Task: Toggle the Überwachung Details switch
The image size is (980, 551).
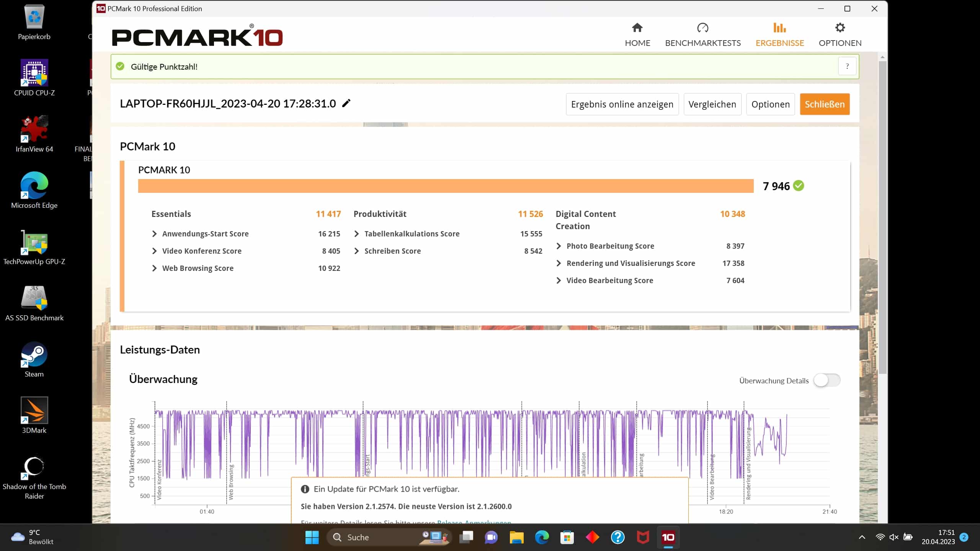Action: [826, 380]
